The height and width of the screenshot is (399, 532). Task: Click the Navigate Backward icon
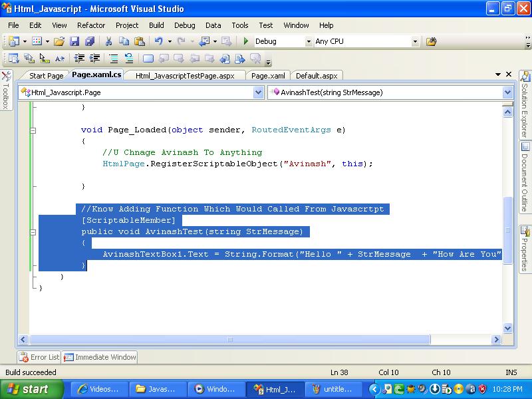click(x=204, y=41)
